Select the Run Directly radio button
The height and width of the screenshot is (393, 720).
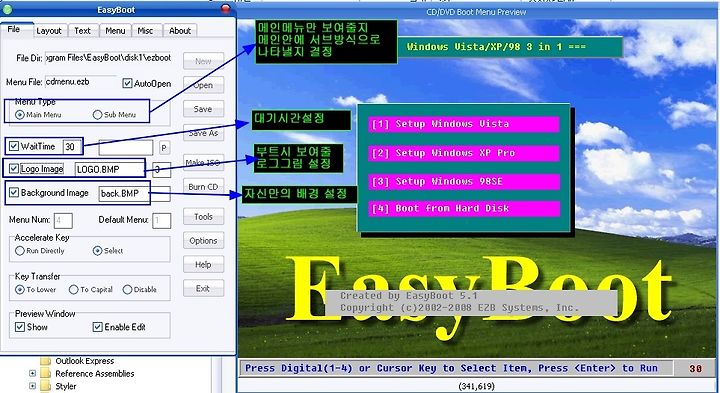point(20,251)
